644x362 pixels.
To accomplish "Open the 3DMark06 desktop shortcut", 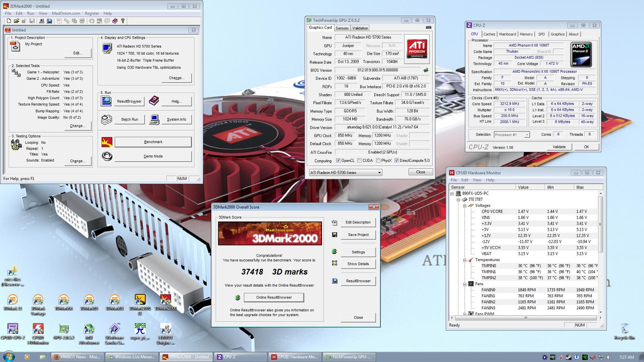I will click(x=63, y=303).
